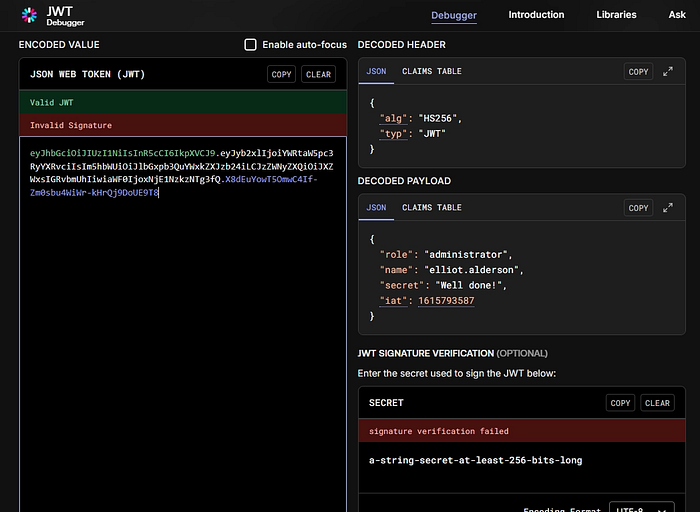Select JSON tab in Decoded Header
Screen dimensions: 700x512
tap(376, 71)
